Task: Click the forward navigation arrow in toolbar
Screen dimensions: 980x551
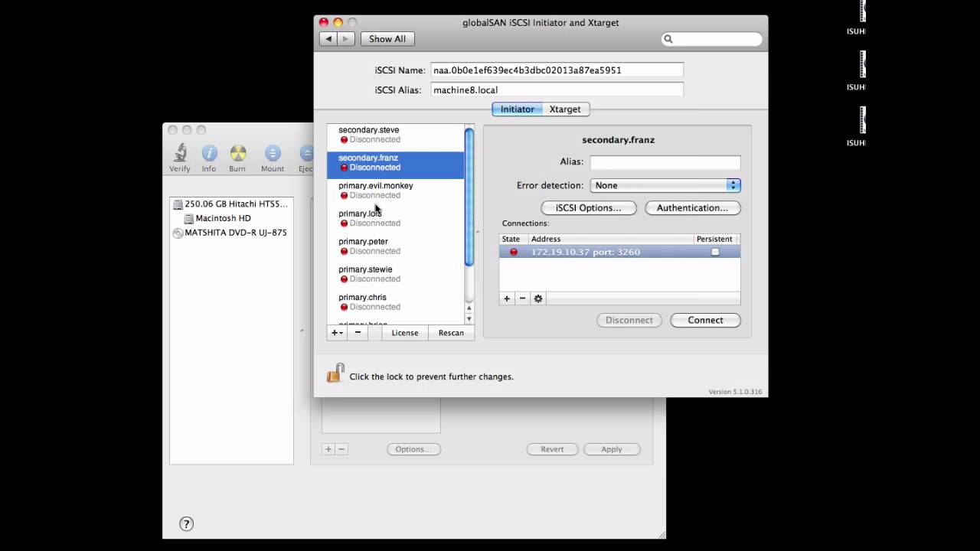Action: coord(346,39)
